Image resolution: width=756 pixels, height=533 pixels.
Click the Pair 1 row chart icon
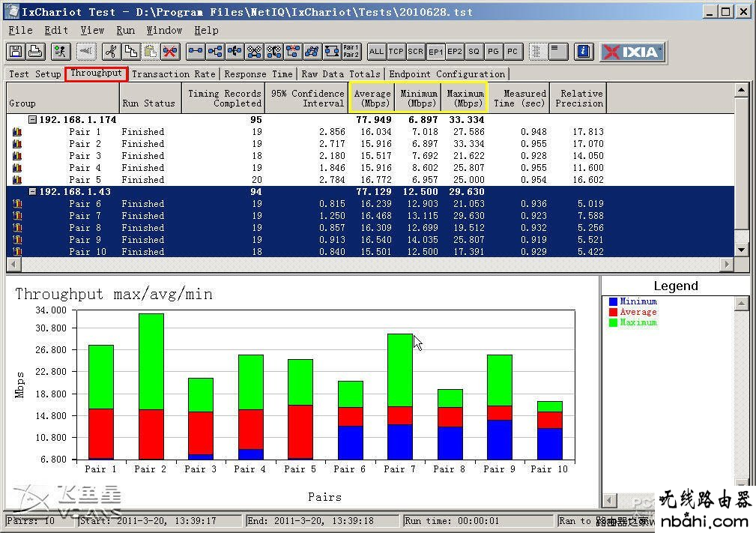tap(17, 132)
